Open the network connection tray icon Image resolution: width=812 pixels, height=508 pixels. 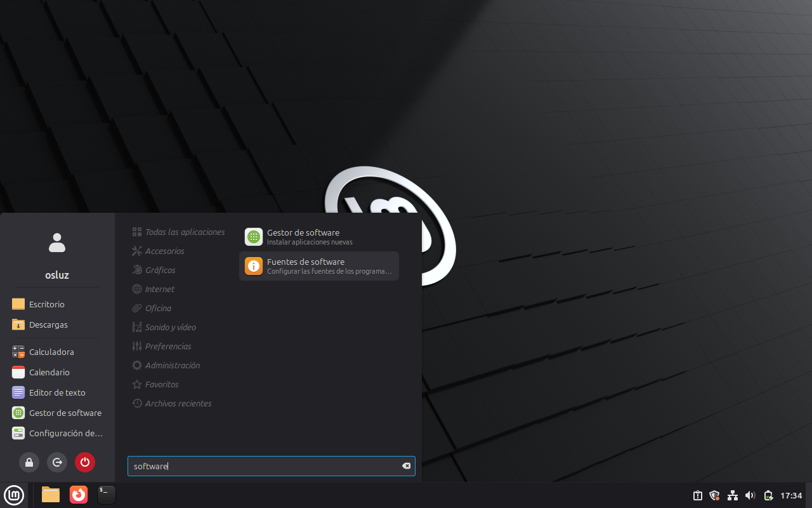pyautogui.click(x=733, y=495)
